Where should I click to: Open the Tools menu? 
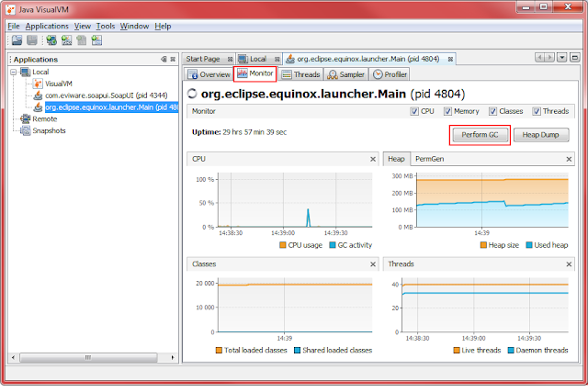coord(106,27)
